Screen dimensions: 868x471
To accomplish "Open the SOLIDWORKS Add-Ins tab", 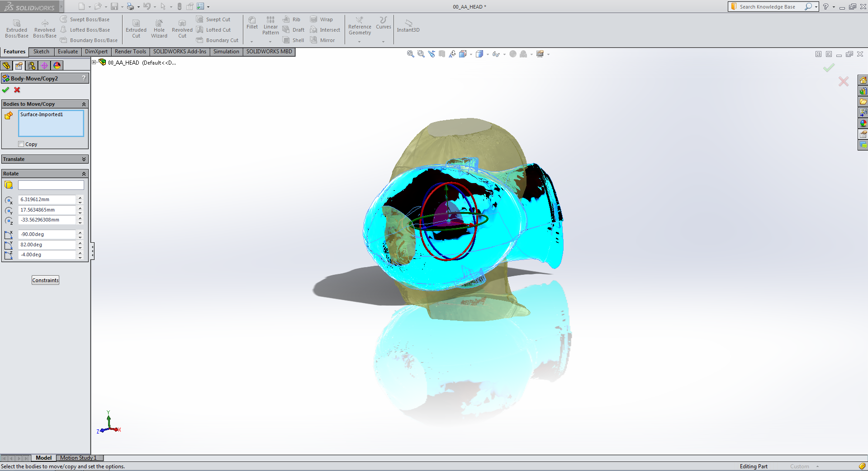I will 180,52.
